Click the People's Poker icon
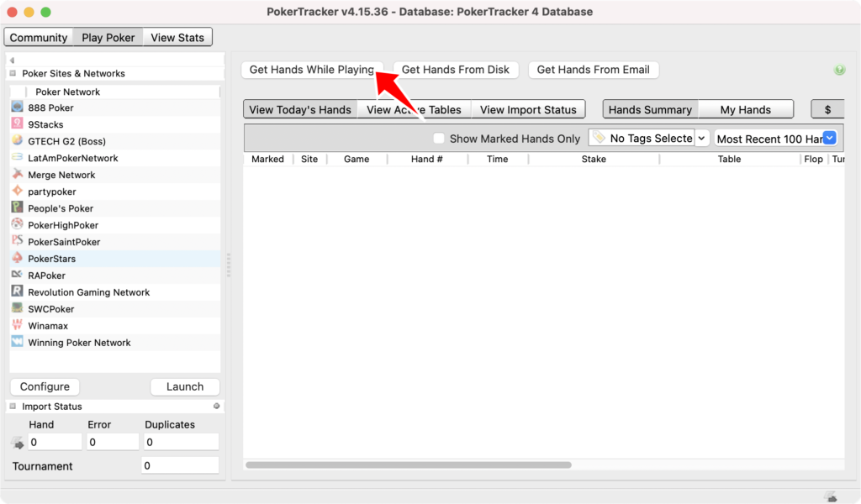Screen dimensions: 861x504 coord(18,207)
